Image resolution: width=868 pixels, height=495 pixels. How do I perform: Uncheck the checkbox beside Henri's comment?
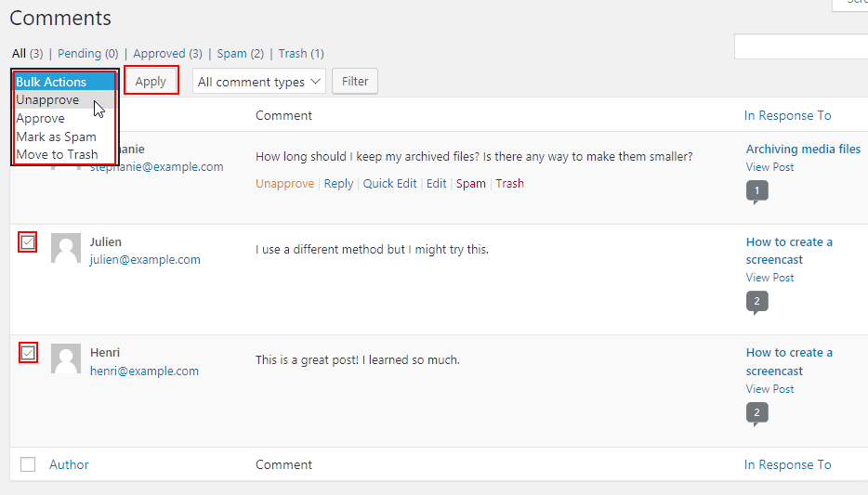(x=28, y=353)
